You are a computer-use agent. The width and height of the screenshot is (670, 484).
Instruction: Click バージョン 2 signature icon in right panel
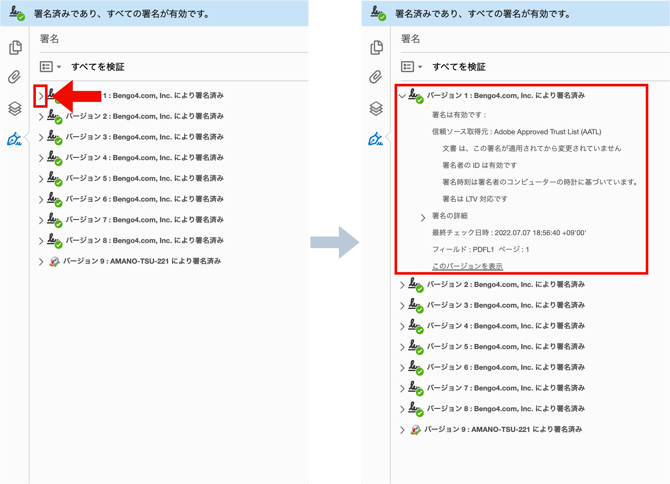pyautogui.click(x=416, y=285)
